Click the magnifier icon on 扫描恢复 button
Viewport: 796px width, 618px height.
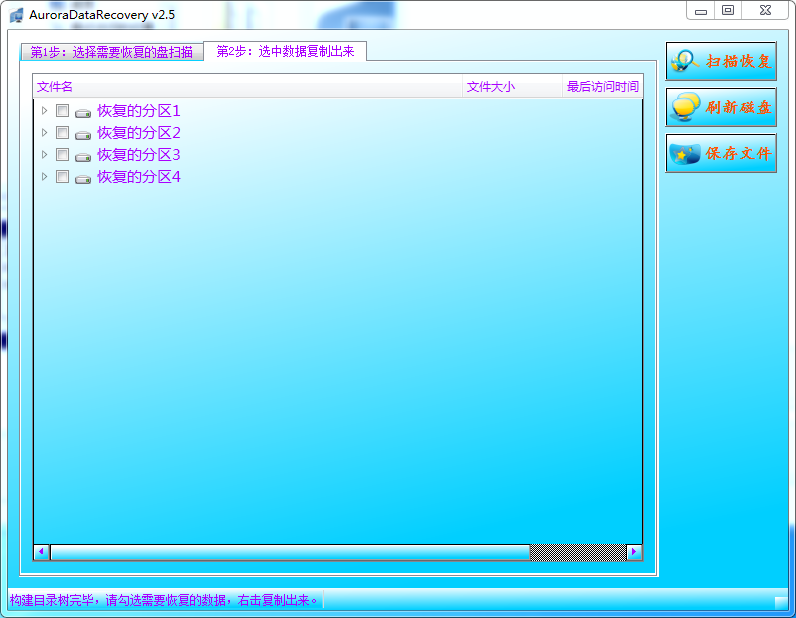point(684,61)
